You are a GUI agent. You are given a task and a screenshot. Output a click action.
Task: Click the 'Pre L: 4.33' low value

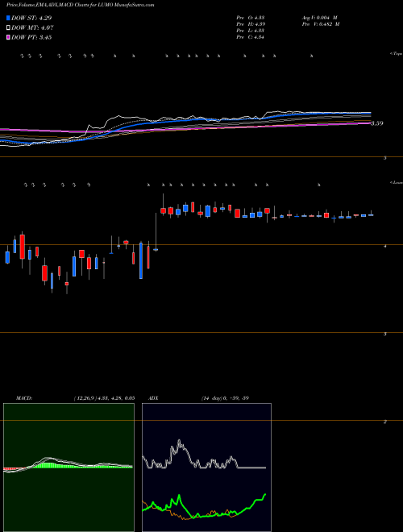(x=251, y=31)
